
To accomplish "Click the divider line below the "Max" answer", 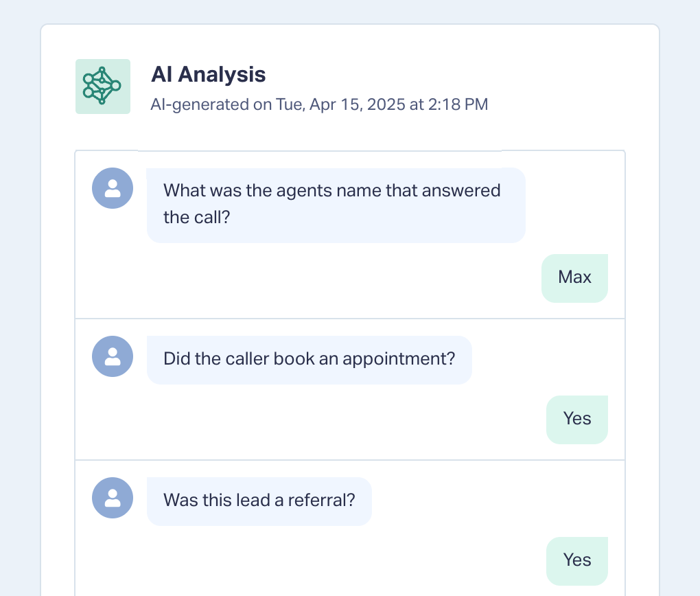I will pyautogui.click(x=350, y=319).
